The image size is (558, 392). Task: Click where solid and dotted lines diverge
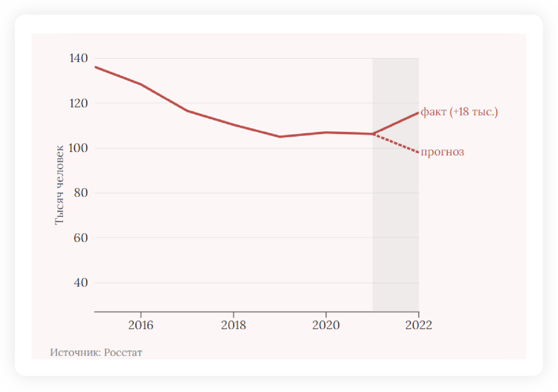[373, 134]
